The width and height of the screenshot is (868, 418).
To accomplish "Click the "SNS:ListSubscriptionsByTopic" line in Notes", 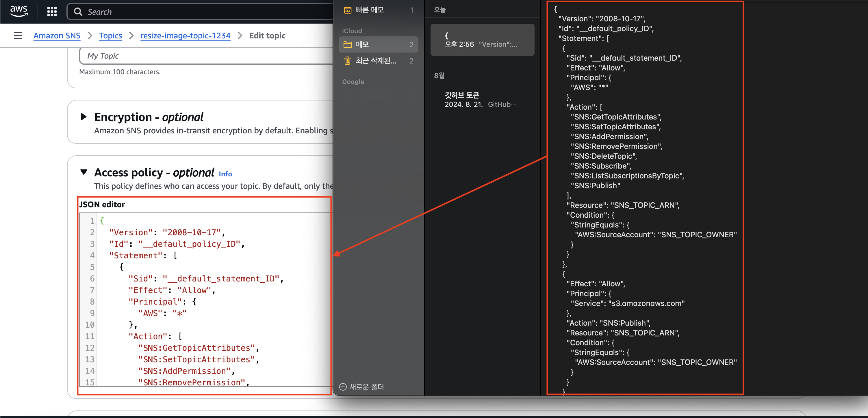I will [627, 176].
